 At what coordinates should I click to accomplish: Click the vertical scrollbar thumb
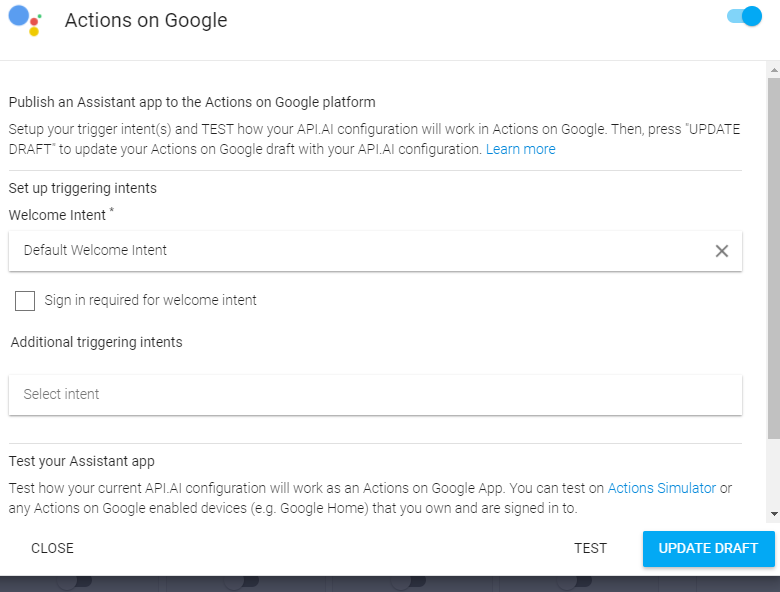pos(774,258)
